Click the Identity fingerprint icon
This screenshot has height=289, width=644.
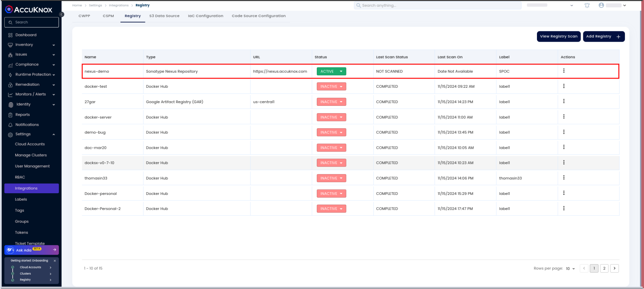pyautogui.click(x=11, y=105)
